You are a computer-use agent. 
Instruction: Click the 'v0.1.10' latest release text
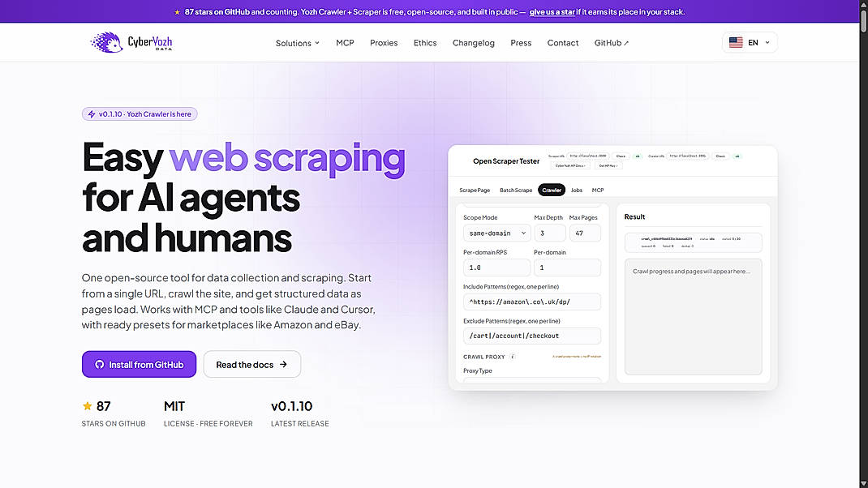click(x=292, y=406)
